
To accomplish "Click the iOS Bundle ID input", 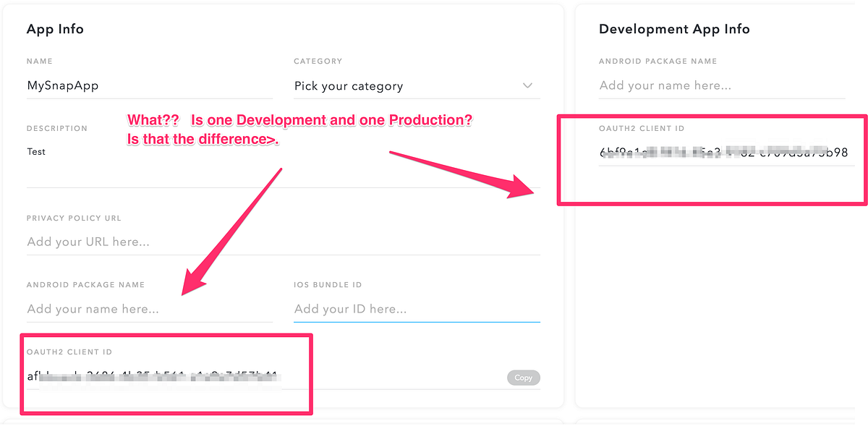I will (416, 309).
